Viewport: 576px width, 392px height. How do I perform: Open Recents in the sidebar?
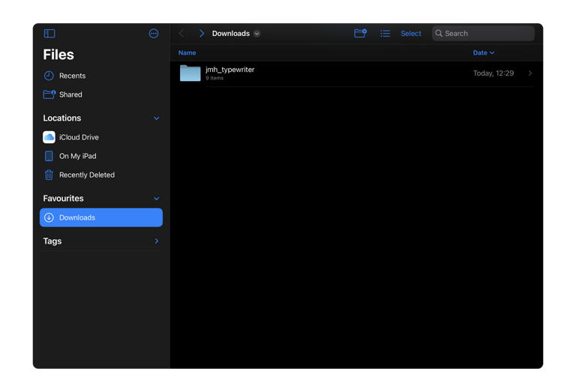coord(101,76)
